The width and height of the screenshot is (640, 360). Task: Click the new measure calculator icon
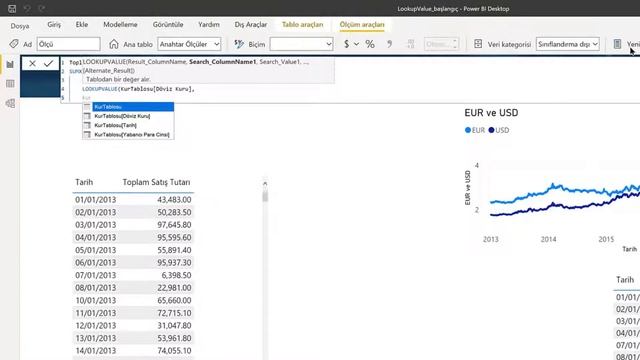[618, 44]
